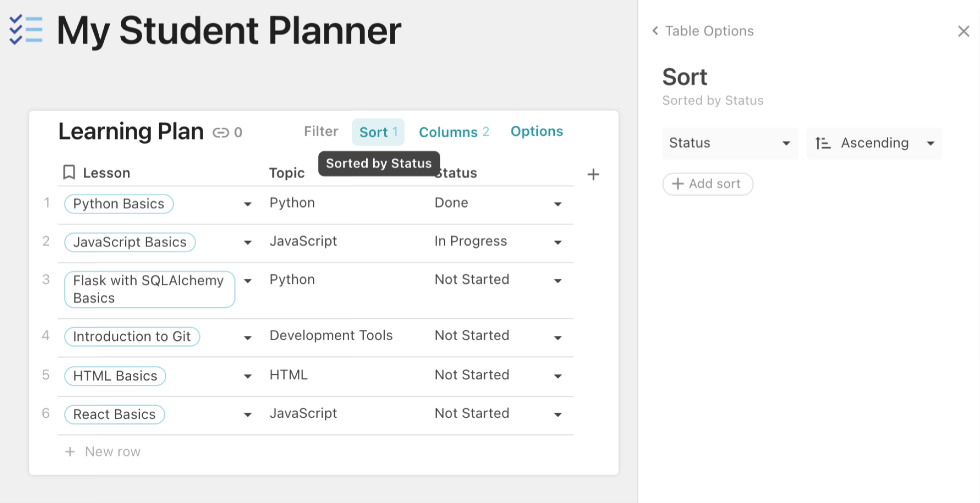Switch to the Columns tab
Image resolution: width=980 pixels, height=503 pixels.
pos(454,132)
